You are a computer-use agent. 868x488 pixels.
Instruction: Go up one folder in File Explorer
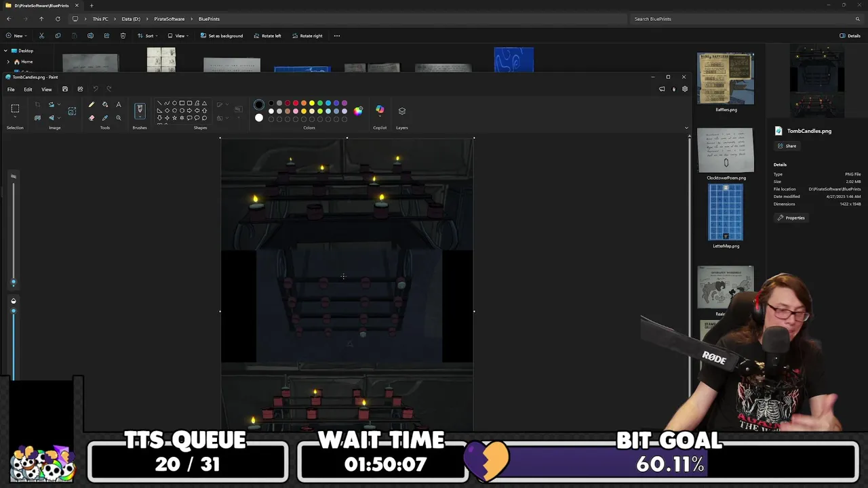click(41, 19)
